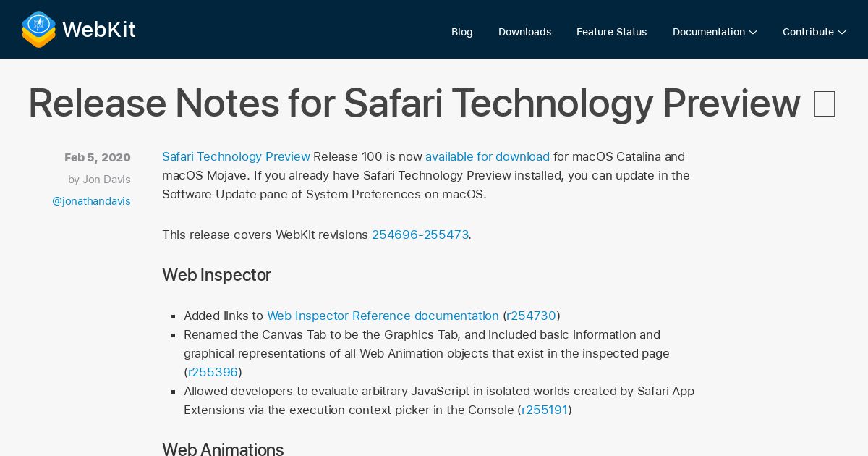Expand the Documentation menu chevron
The image size is (868, 456).
[753, 32]
